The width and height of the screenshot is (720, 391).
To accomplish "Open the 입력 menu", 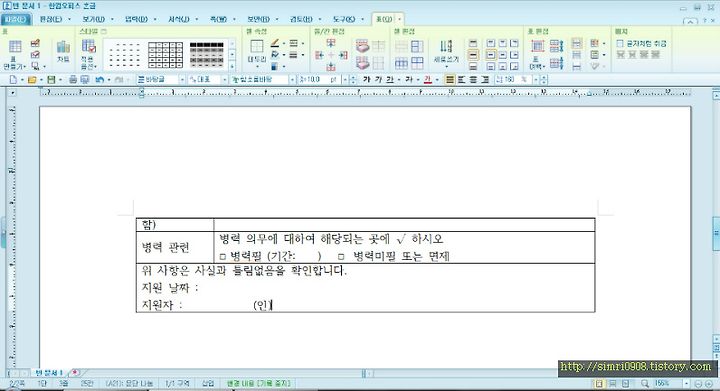I will [136, 19].
